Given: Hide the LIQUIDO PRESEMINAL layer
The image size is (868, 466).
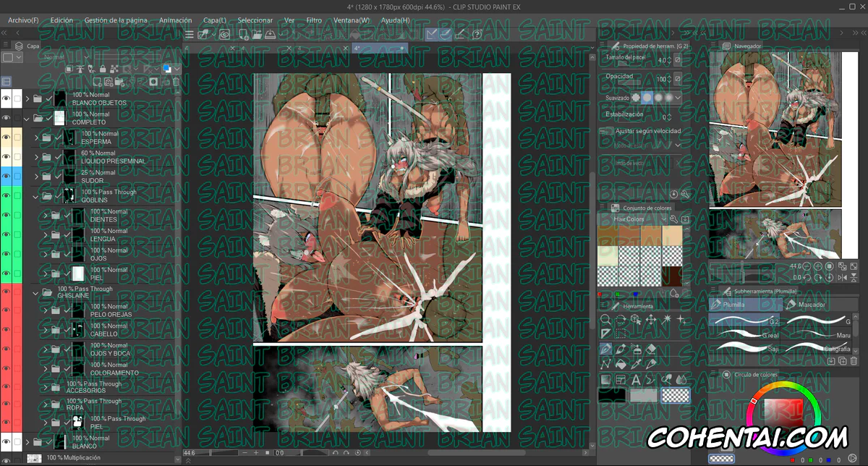Looking at the screenshot, I should [x=7, y=157].
